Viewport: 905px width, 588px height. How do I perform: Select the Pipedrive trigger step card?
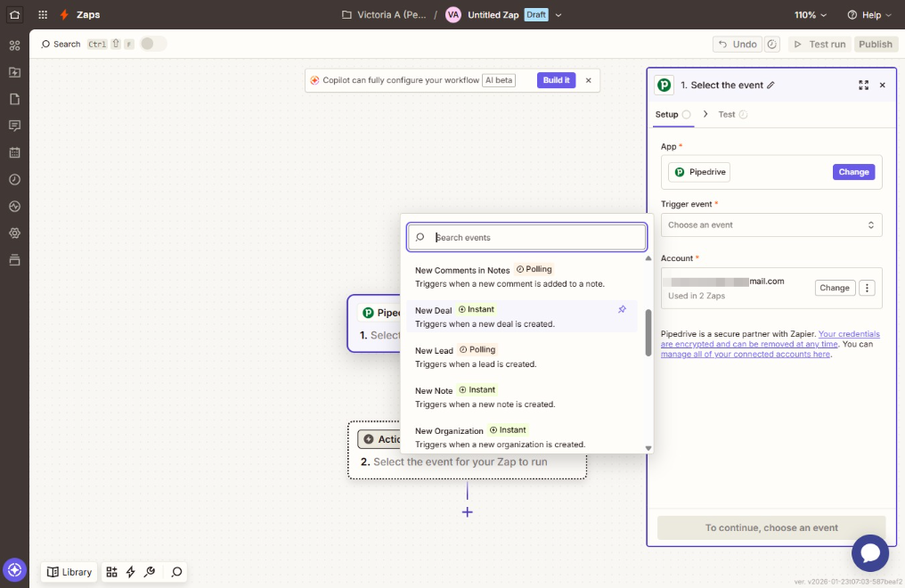pos(374,323)
